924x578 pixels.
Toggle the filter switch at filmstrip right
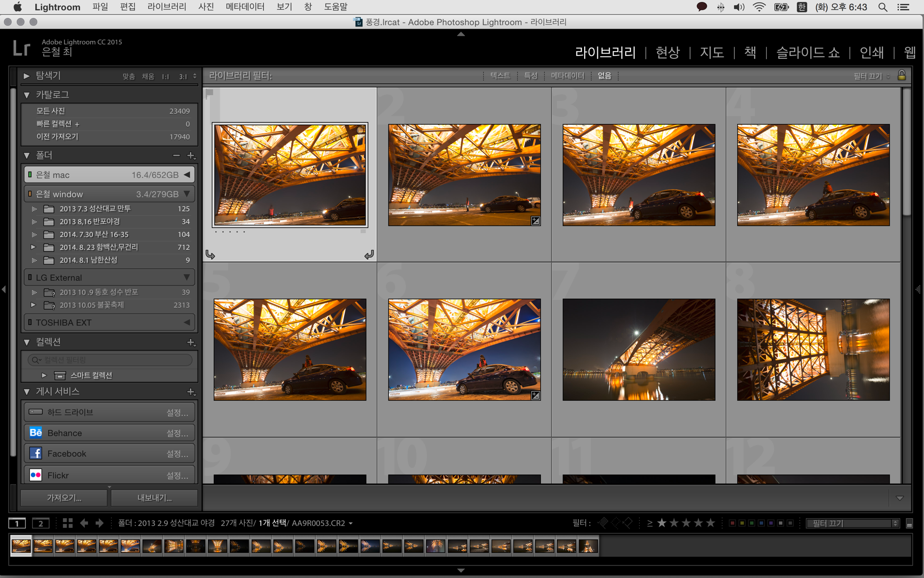(909, 523)
